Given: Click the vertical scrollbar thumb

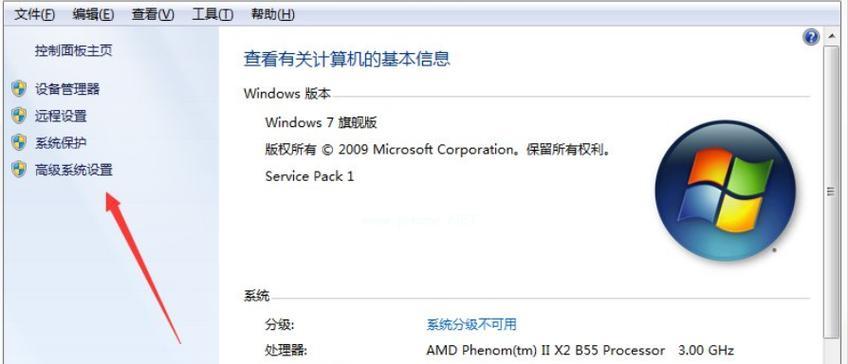Looking at the screenshot, I should click(830, 191).
